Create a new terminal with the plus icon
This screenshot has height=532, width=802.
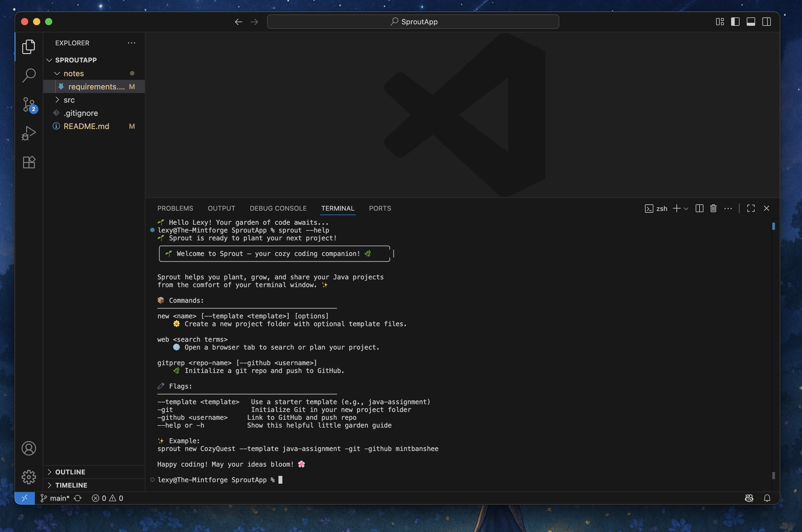click(x=676, y=208)
